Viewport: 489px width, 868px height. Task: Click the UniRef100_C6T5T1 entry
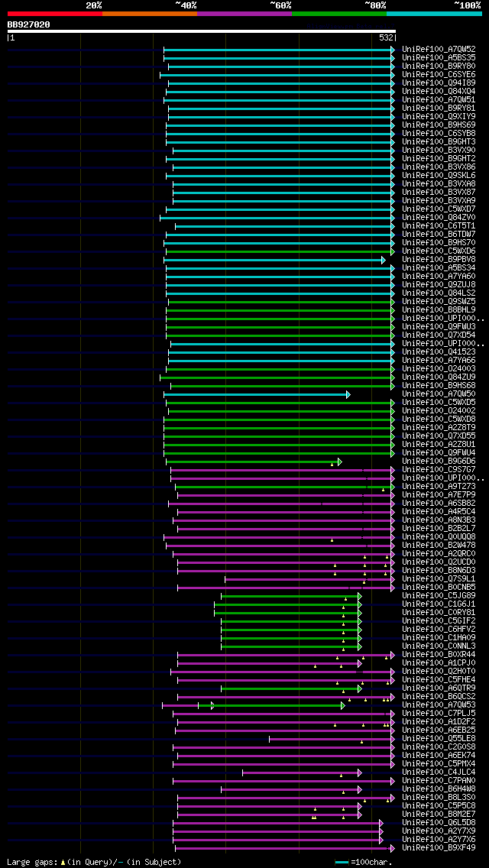[439, 226]
